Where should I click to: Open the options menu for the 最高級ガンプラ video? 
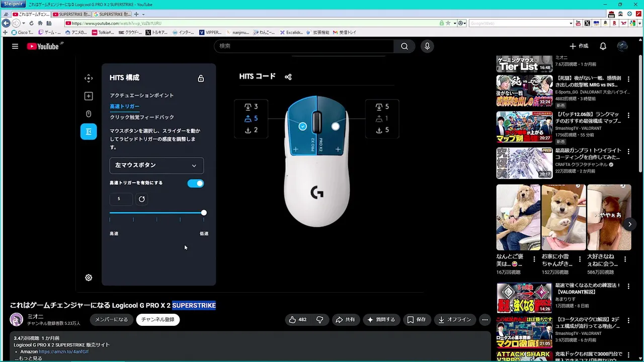coord(628,151)
